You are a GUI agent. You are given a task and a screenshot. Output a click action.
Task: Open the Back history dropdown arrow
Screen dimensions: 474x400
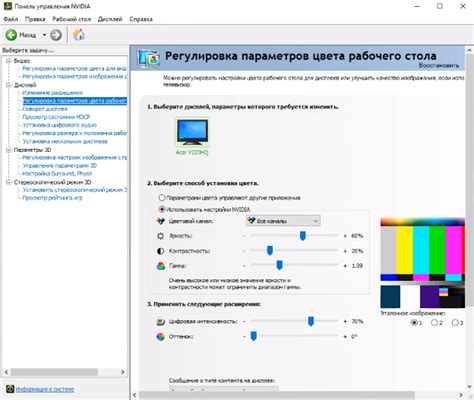coord(44,35)
